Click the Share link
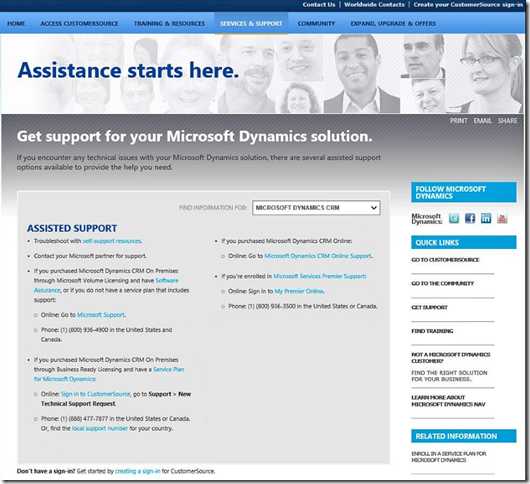This screenshot has width=530, height=484. point(507,121)
